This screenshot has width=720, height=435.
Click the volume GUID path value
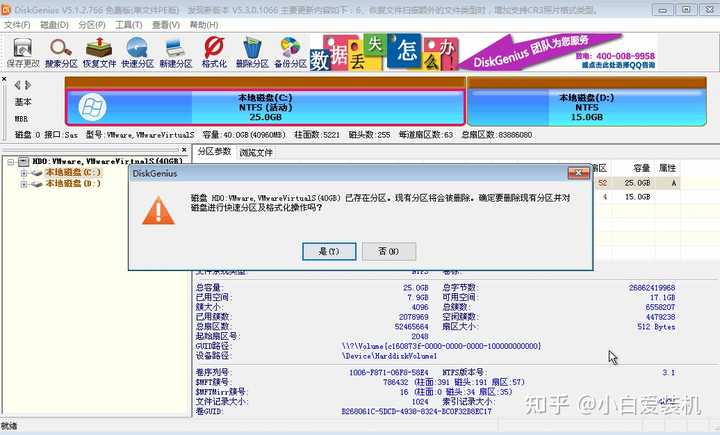(x=441, y=346)
